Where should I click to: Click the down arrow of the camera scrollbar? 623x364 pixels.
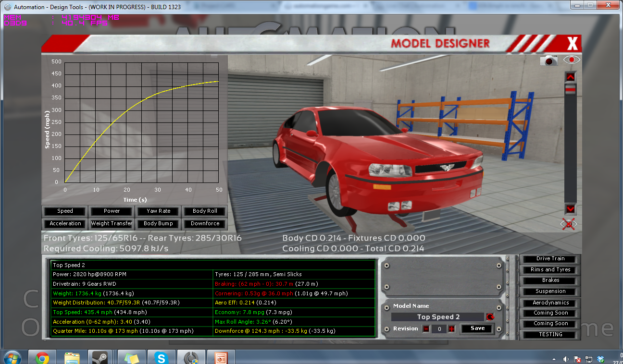[x=570, y=209]
